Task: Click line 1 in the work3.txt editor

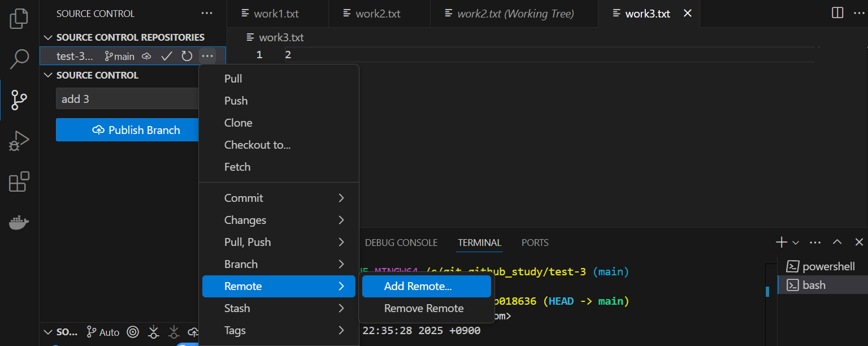Action: (x=534, y=55)
